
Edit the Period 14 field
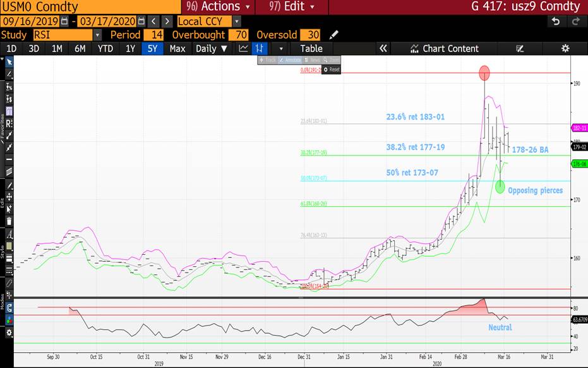pyautogui.click(x=153, y=35)
